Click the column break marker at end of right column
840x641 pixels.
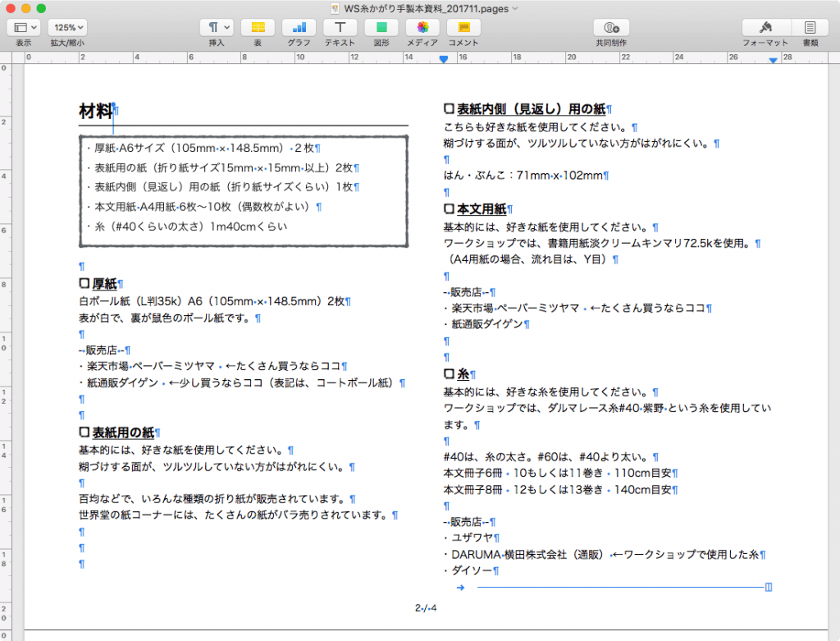(x=769, y=588)
